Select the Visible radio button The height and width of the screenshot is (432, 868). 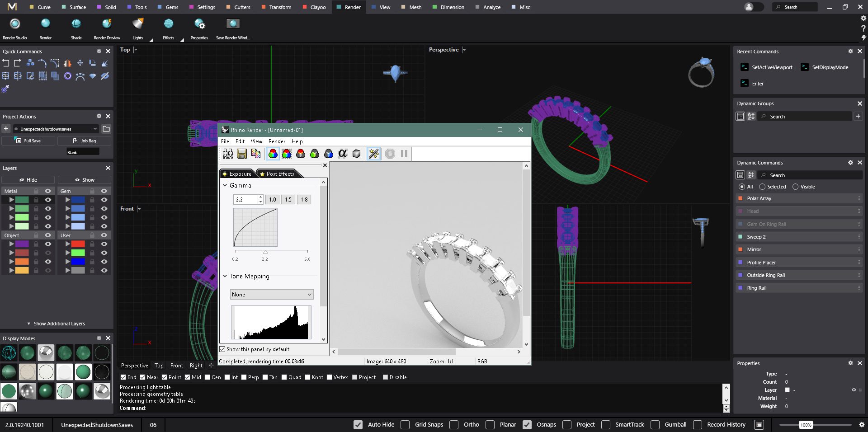pos(796,187)
